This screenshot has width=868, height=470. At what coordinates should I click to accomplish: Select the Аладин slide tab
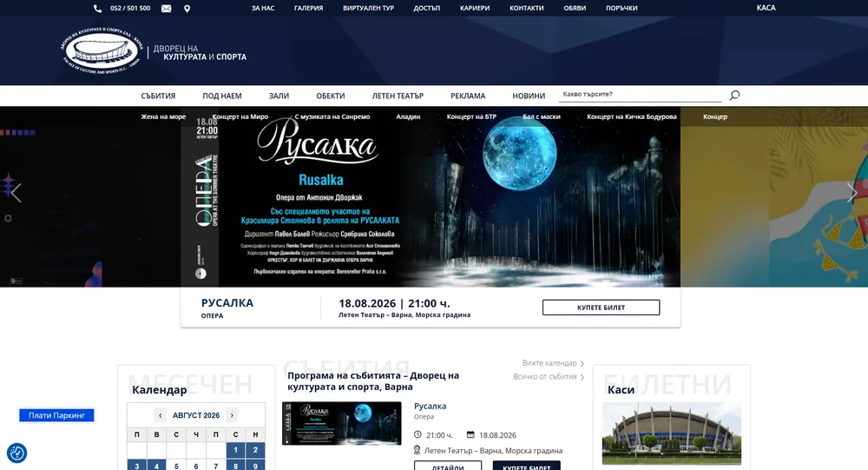(408, 117)
